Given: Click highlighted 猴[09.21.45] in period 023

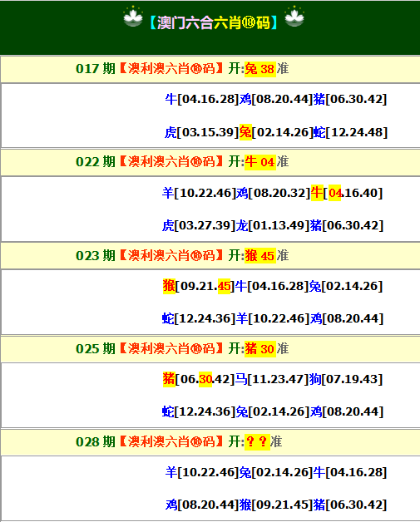Looking at the screenshot, I should point(199,286).
